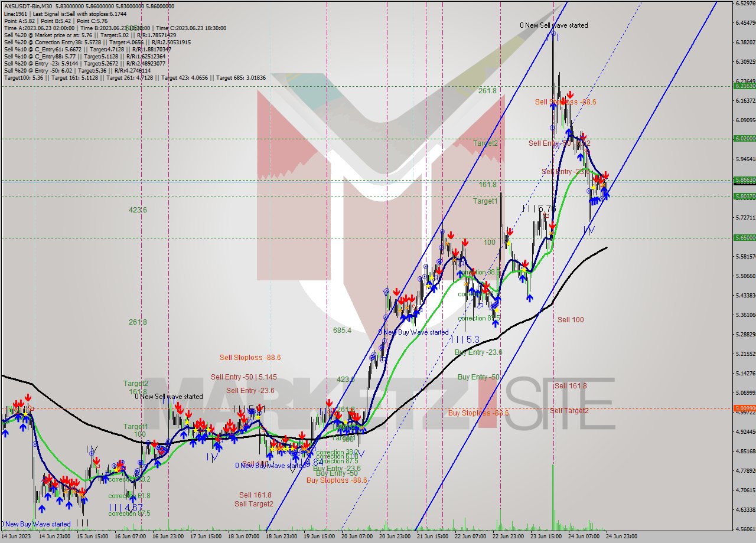Click the 5.581 price axis label

(745, 257)
